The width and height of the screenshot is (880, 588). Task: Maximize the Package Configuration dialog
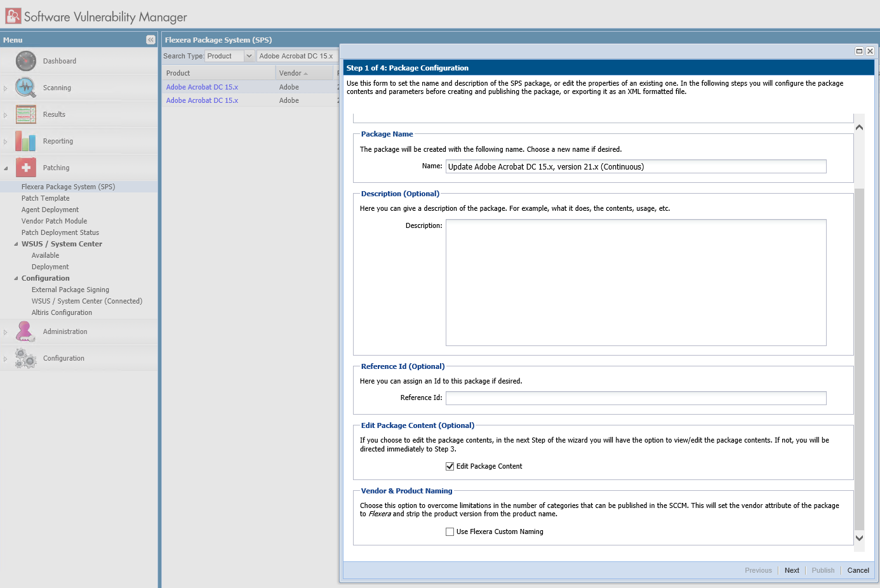[859, 51]
